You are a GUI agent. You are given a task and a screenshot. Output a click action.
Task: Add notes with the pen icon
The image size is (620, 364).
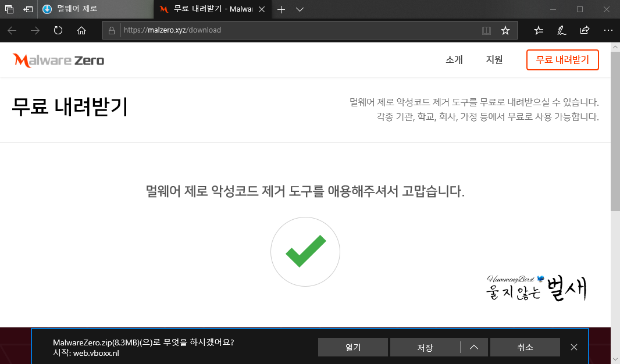561,30
